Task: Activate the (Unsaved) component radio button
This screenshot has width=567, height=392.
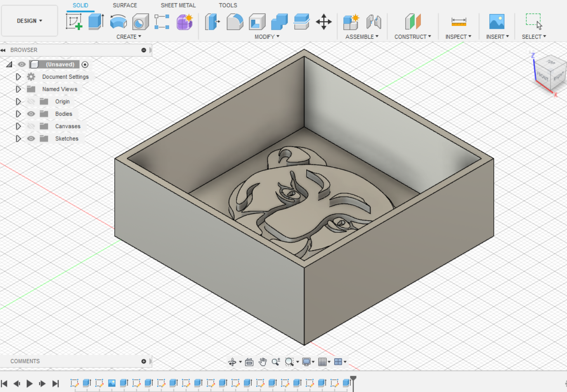Action: pos(85,64)
